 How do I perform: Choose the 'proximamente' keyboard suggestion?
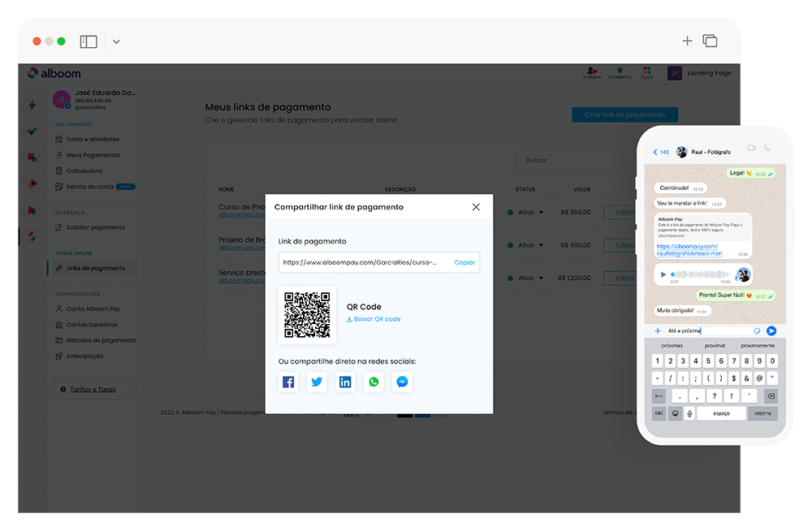[x=758, y=346]
